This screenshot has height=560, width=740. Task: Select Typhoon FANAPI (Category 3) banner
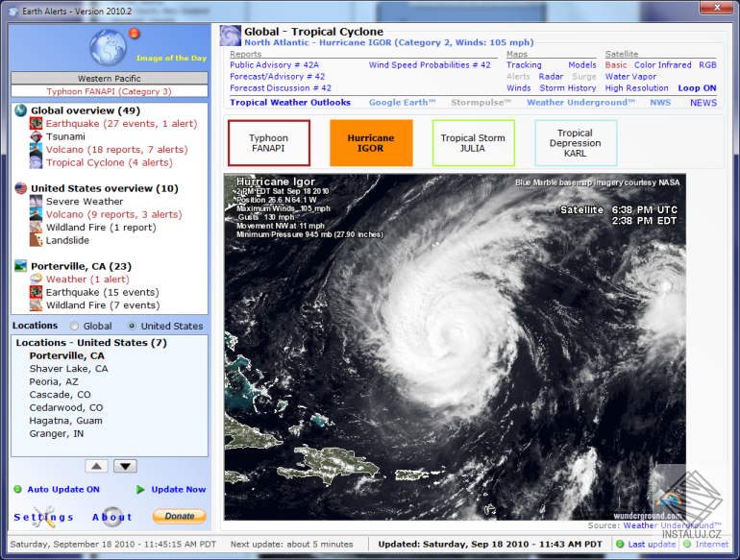tap(109, 91)
